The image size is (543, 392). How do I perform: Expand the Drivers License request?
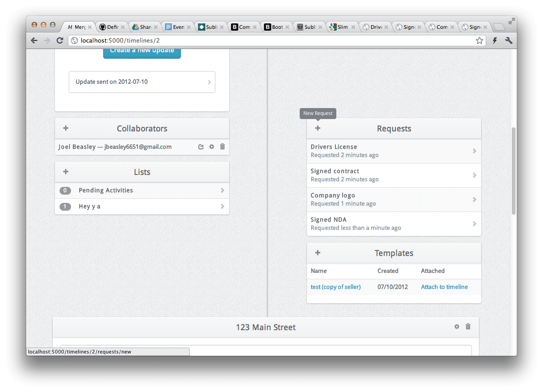coord(394,151)
